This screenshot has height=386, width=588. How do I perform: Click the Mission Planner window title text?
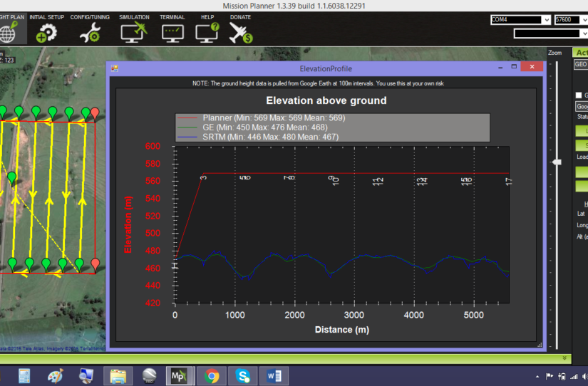click(x=294, y=6)
